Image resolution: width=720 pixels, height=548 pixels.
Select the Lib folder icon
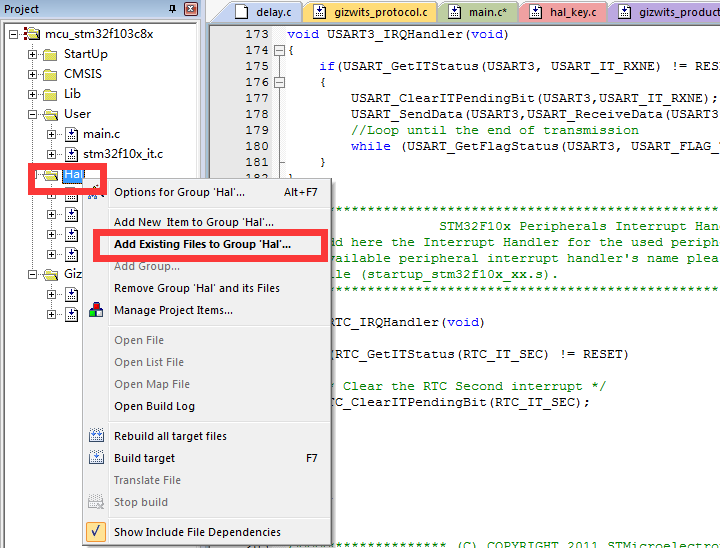50,95
